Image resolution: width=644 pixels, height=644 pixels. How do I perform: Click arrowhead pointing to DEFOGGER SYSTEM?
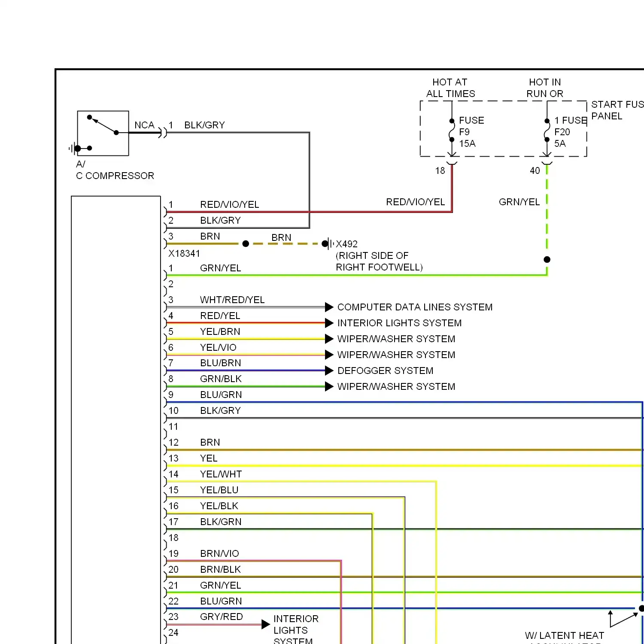(329, 371)
